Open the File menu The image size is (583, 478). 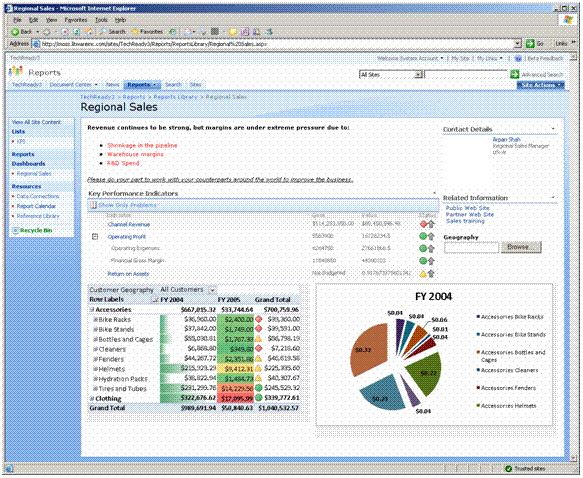coord(17,20)
